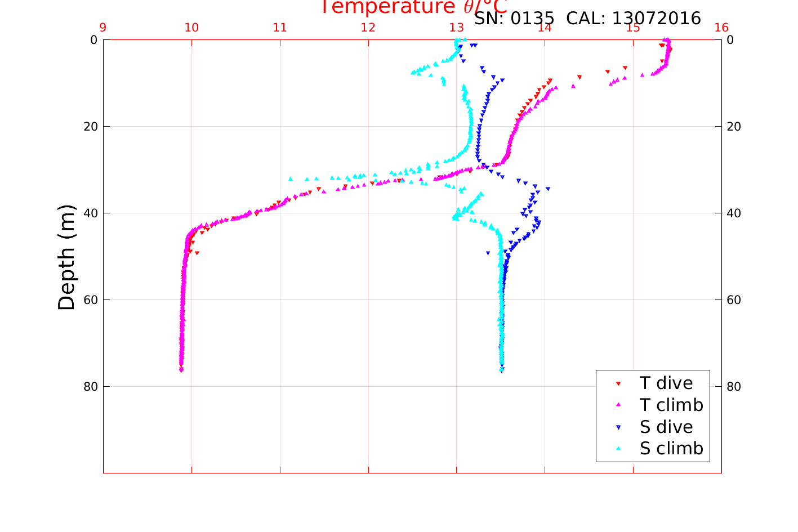Click right-axis depth tick label 20

pos(734,127)
